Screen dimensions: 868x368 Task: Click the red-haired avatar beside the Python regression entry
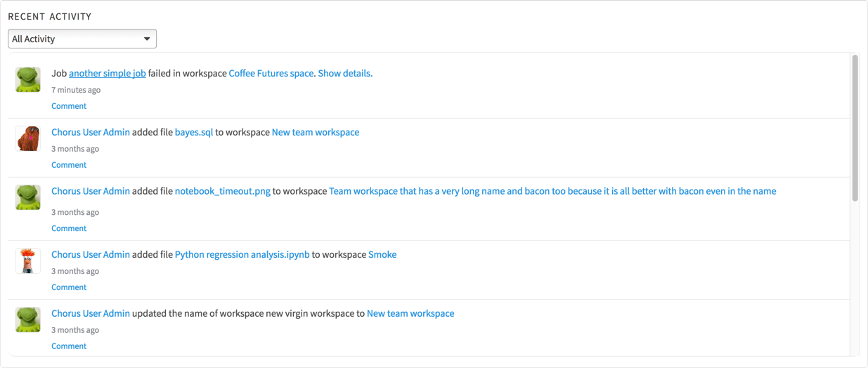click(x=28, y=261)
